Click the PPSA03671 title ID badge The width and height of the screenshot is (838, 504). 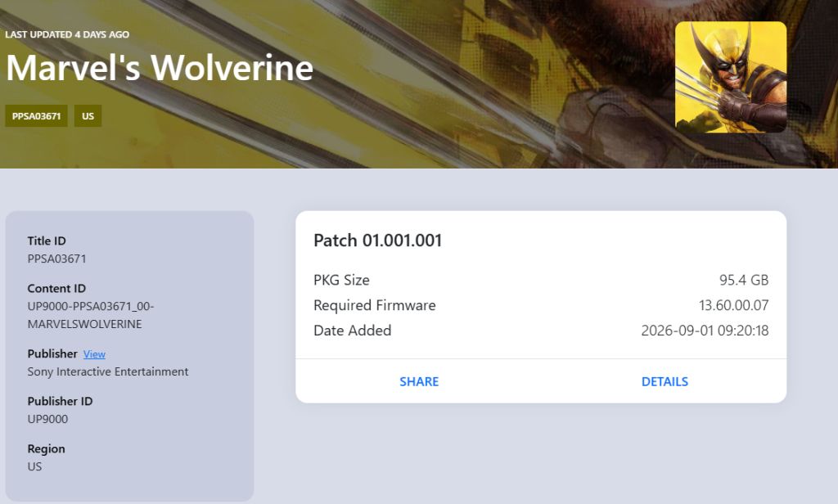click(36, 116)
